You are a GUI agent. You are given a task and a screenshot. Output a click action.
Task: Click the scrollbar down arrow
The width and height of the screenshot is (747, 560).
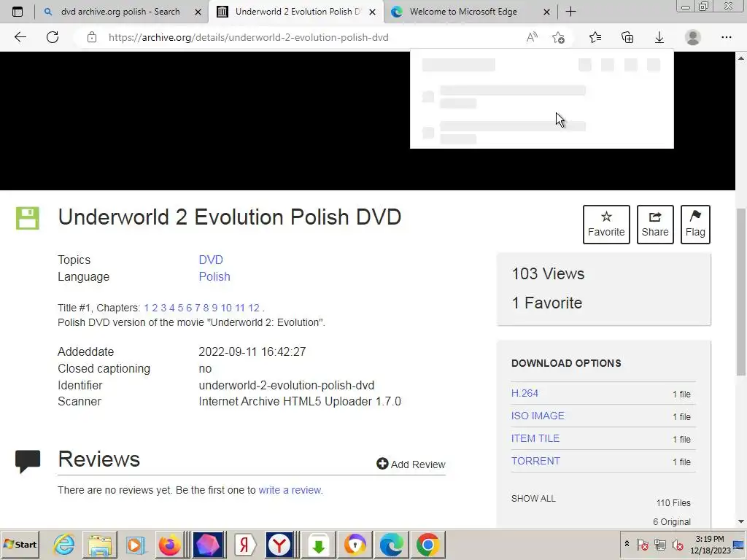click(x=741, y=521)
